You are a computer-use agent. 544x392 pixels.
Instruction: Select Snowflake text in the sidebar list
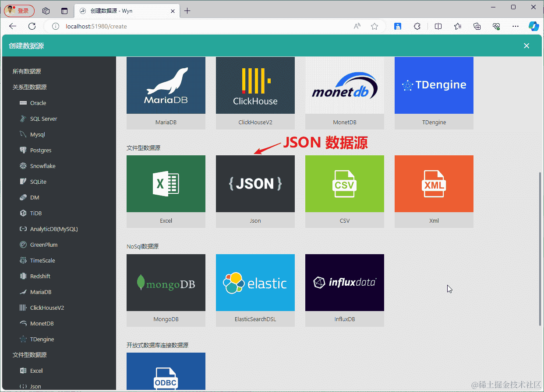[x=43, y=166]
